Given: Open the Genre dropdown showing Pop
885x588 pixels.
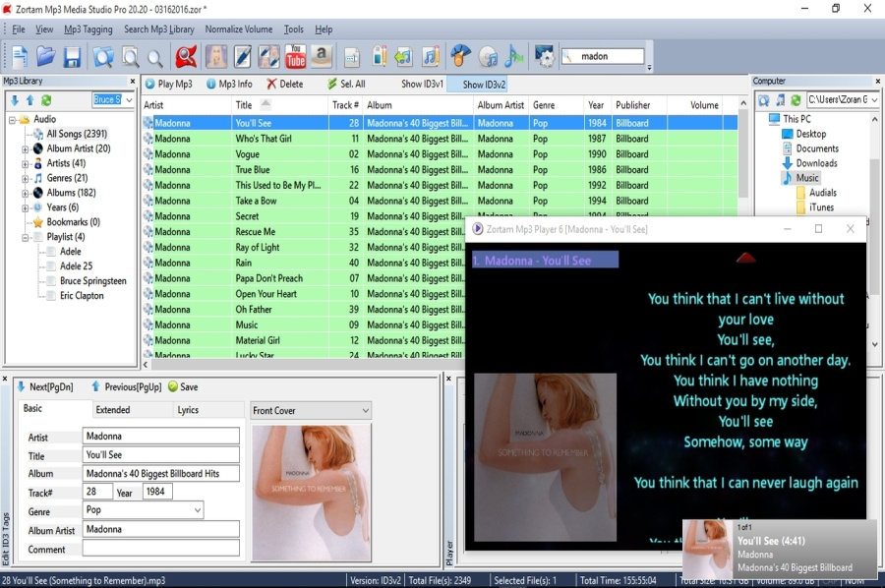Looking at the screenshot, I should tap(198, 510).
